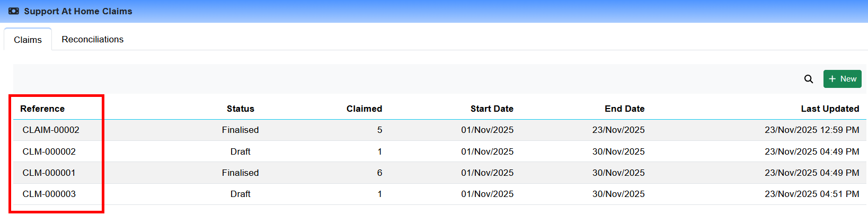Sort by the Start Date column header

point(491,109)
